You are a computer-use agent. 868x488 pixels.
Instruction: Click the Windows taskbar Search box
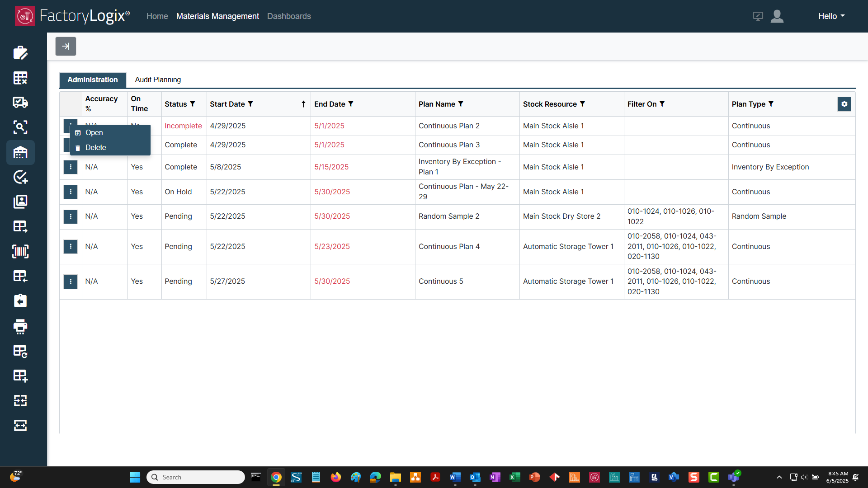click(196, 477)
